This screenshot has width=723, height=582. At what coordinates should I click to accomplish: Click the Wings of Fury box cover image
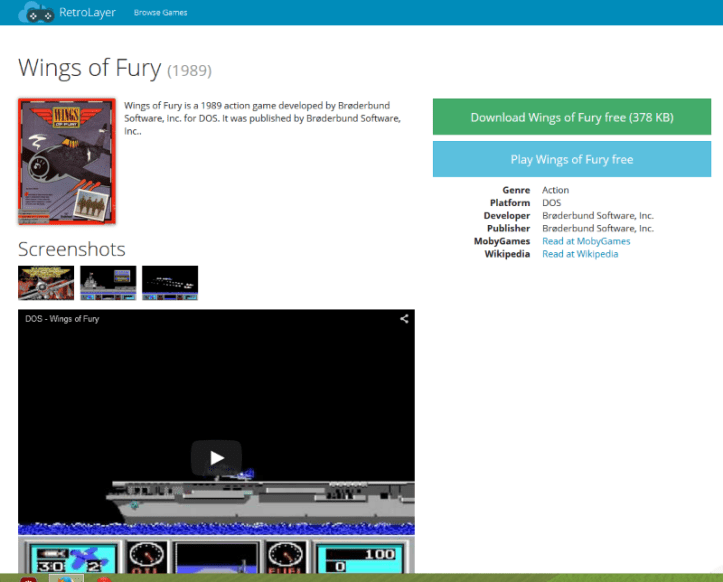coord(67,161)
